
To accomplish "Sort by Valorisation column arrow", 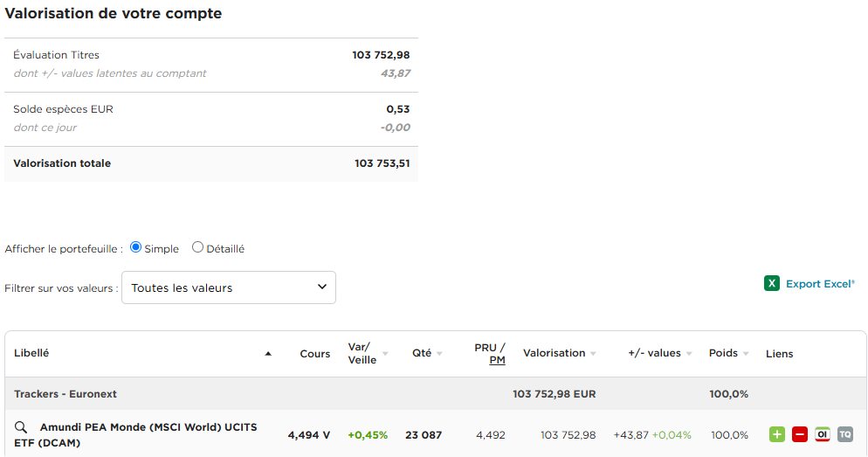I will (593, 353).
